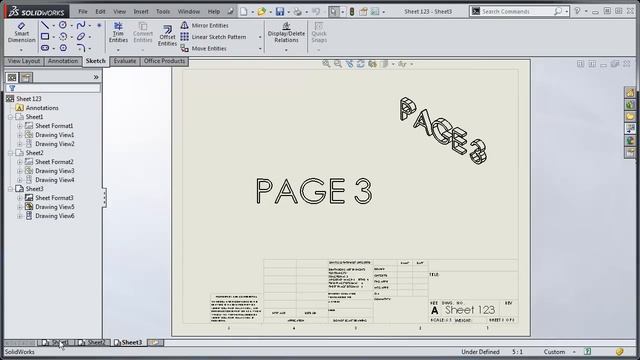Open the Insert menu

coord(141,11)
